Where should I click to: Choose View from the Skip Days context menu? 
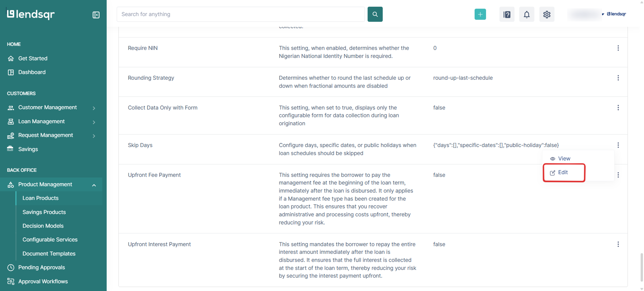pyautogui.click(x=563, y=159)
